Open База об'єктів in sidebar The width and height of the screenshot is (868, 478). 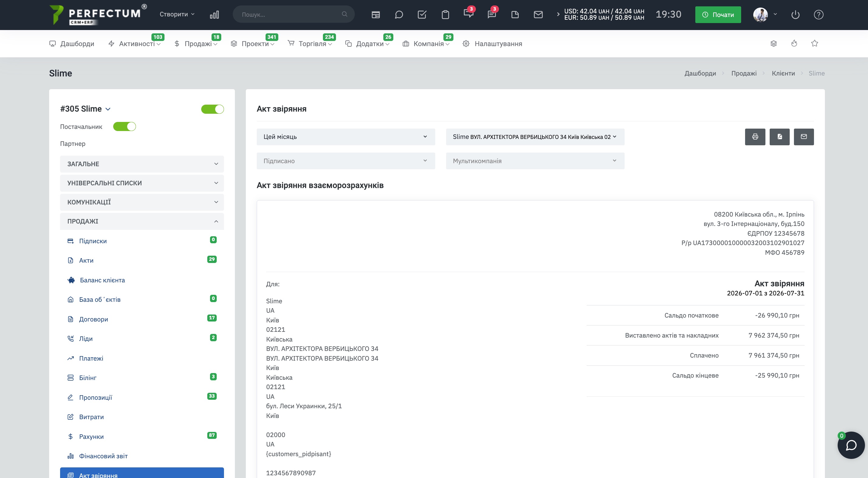[100, 300]
